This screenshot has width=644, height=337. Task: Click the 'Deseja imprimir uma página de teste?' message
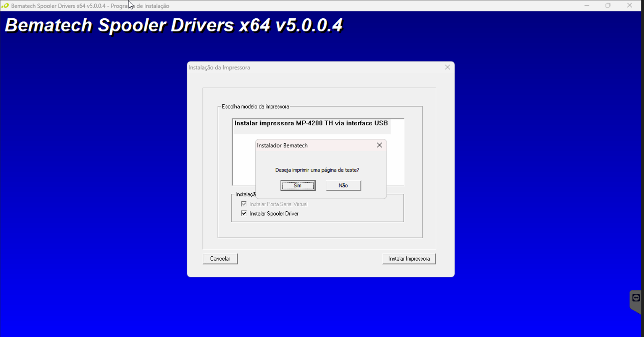click(317, 170)
